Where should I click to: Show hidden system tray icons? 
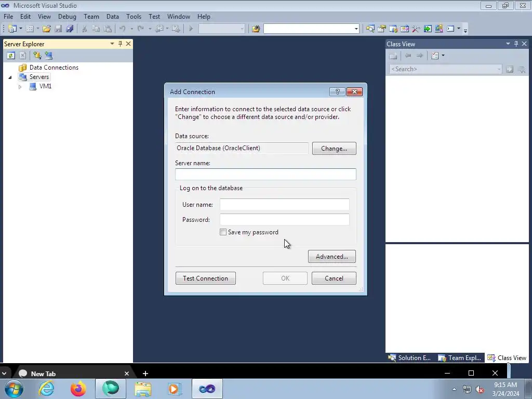pyautogui.click(x=454, y=389)
